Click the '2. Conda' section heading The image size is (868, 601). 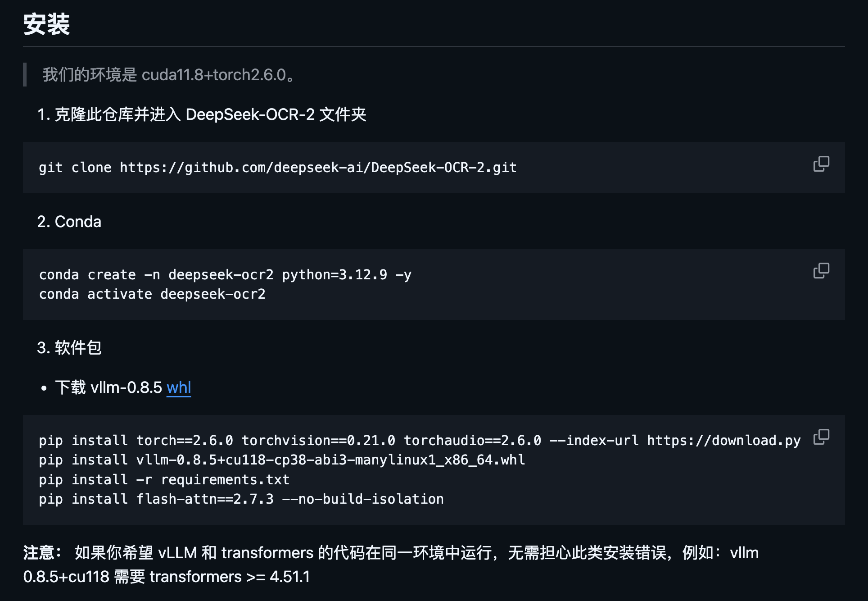69,222
